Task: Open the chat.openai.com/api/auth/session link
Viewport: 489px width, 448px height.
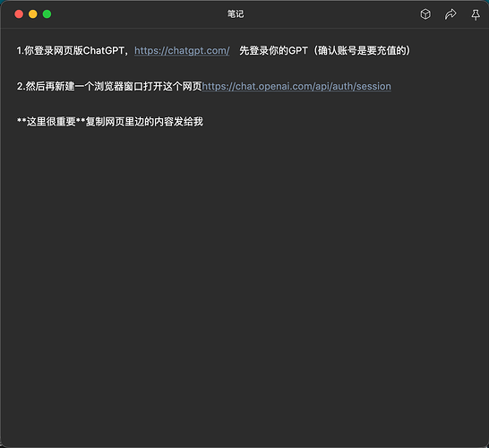Action: (296, 86)
